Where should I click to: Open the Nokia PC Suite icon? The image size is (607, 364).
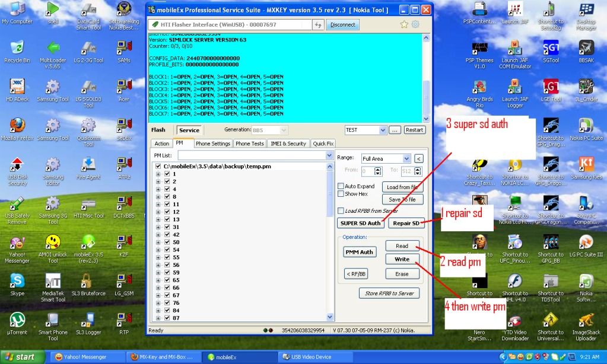point(586,129)
